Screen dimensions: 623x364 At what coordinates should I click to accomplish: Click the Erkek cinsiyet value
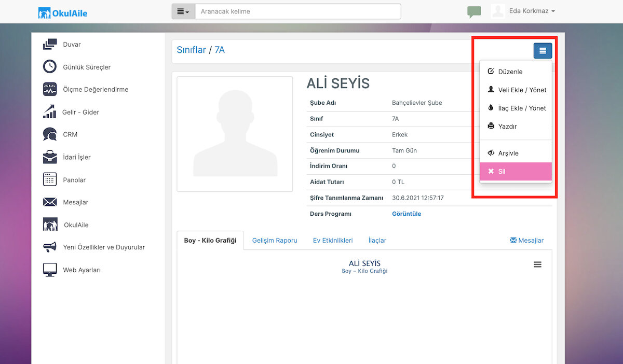click(x=400, y=135)
